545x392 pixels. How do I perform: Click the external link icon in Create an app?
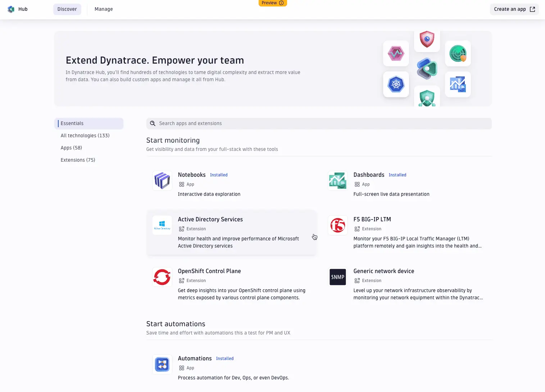[x=532, y=9]
